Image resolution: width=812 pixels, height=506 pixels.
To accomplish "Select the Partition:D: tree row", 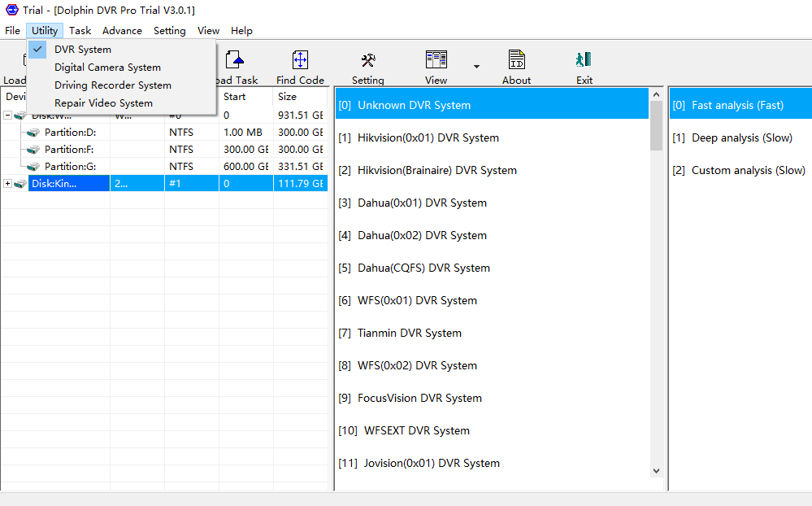I will click(163, 133).
